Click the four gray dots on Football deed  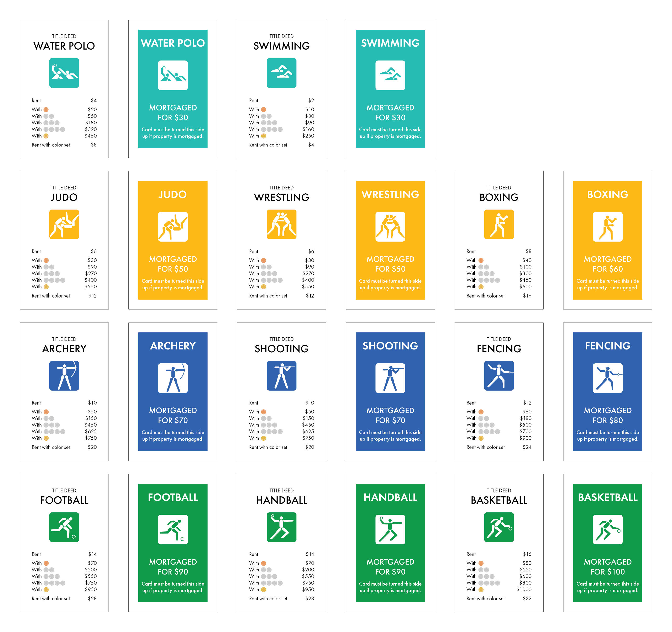point(54,583)
